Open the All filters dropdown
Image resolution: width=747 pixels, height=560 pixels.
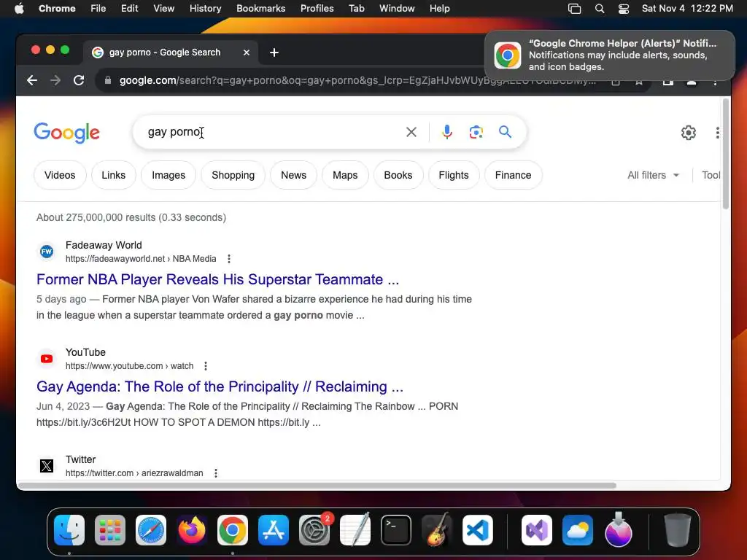click(x=653, y=175)
